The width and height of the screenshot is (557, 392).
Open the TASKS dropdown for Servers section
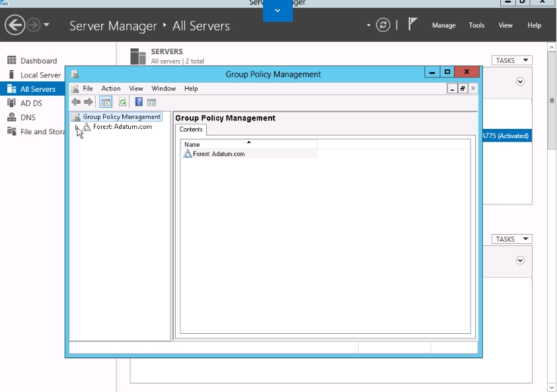pyautogui.click(x=511, y=60)
